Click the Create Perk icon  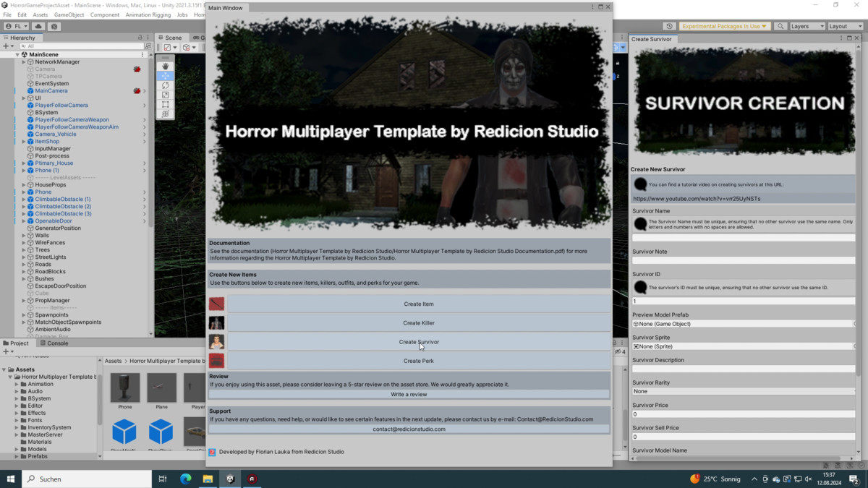[x=216, y=361]
